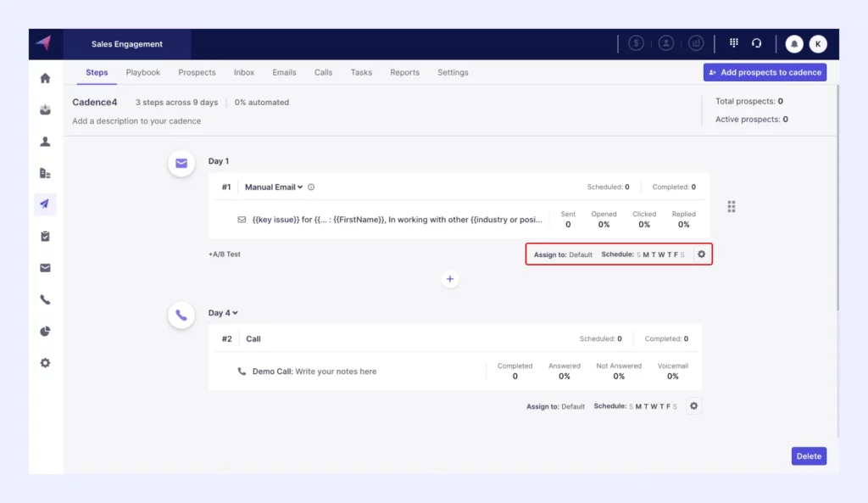Open the dollar revenue icon in header
This screenshot has height=503, width=868.
[x=636, y=43]
